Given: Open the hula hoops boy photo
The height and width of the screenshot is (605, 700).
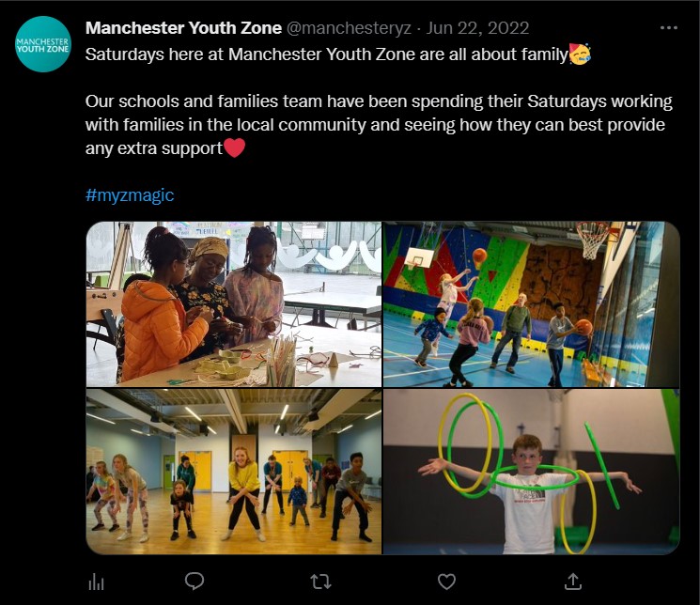Looking at the screenshot, I should [531, 472].
